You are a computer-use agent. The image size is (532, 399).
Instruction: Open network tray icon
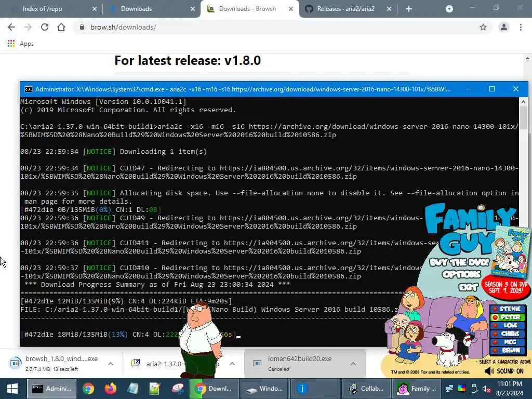[449, 389]
